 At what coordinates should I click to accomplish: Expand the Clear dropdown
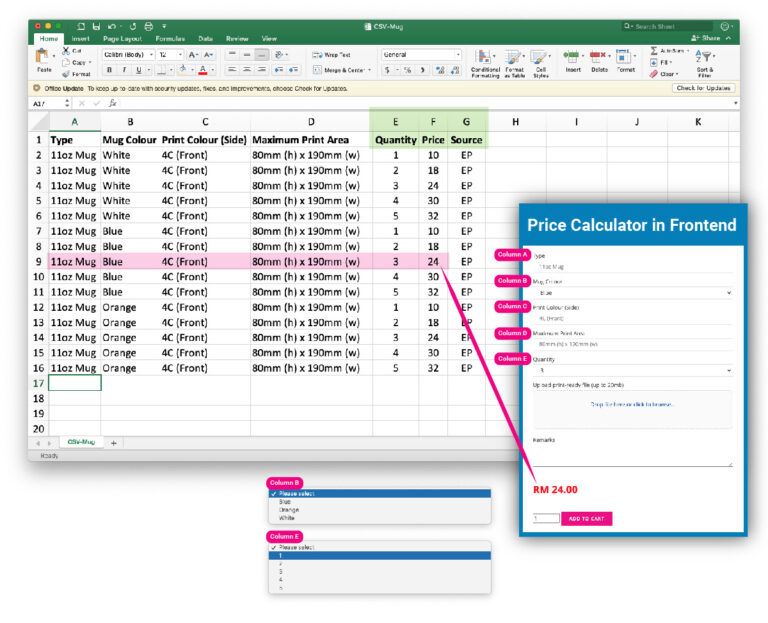[677, 74]
